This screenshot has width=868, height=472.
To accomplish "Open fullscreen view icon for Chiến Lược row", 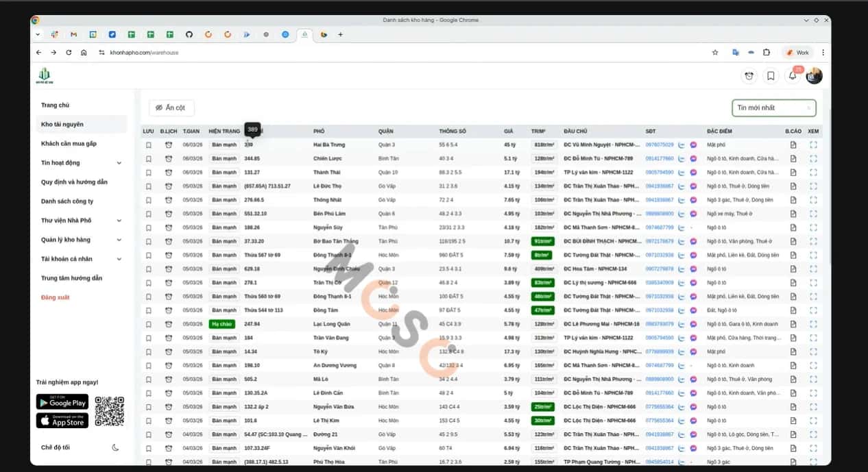I will tap(813, 158).
